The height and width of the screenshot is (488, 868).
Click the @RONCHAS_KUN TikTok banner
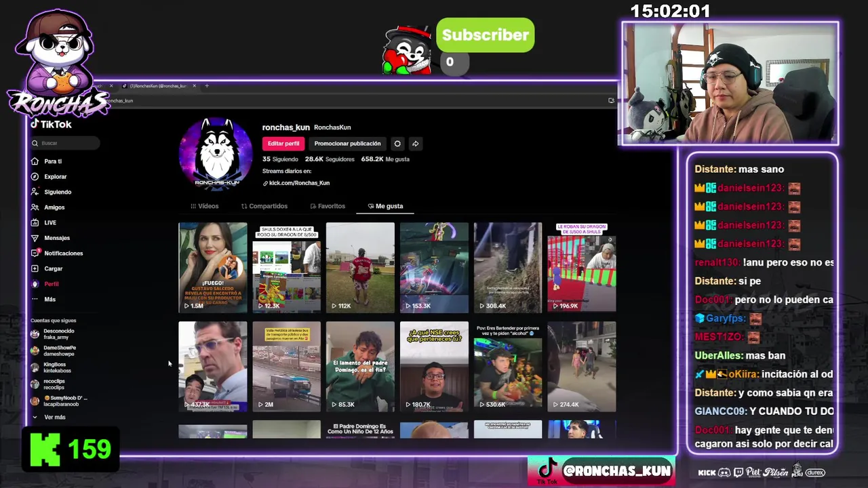click(x=601, y=470)
